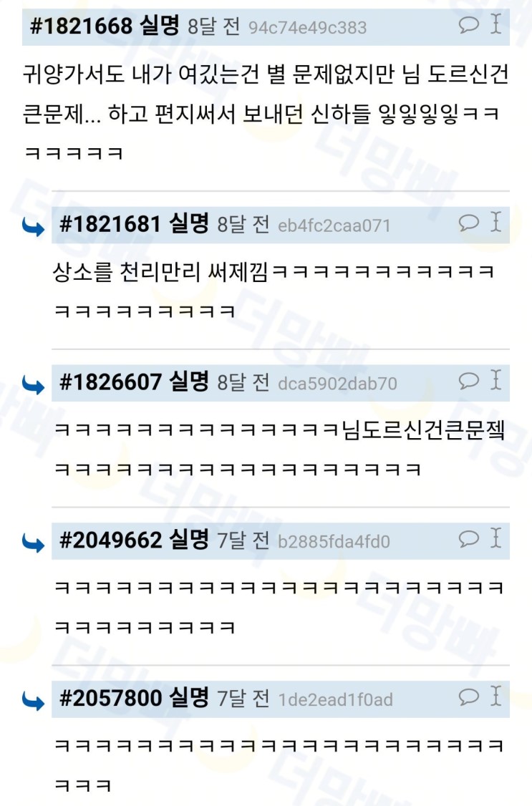Open comment number #2049662 link
This screenshot has height=806, width=532.
pos(110,540)
